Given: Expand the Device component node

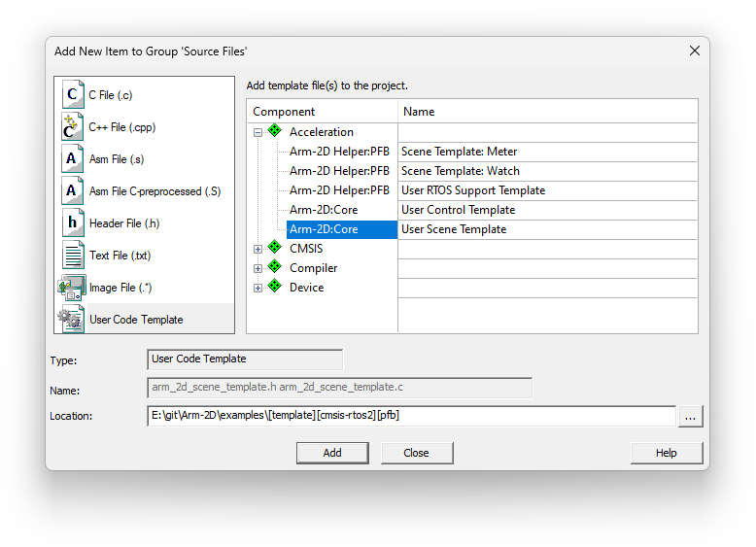Looking at the screenshot, I should click(x=258, y=288).
